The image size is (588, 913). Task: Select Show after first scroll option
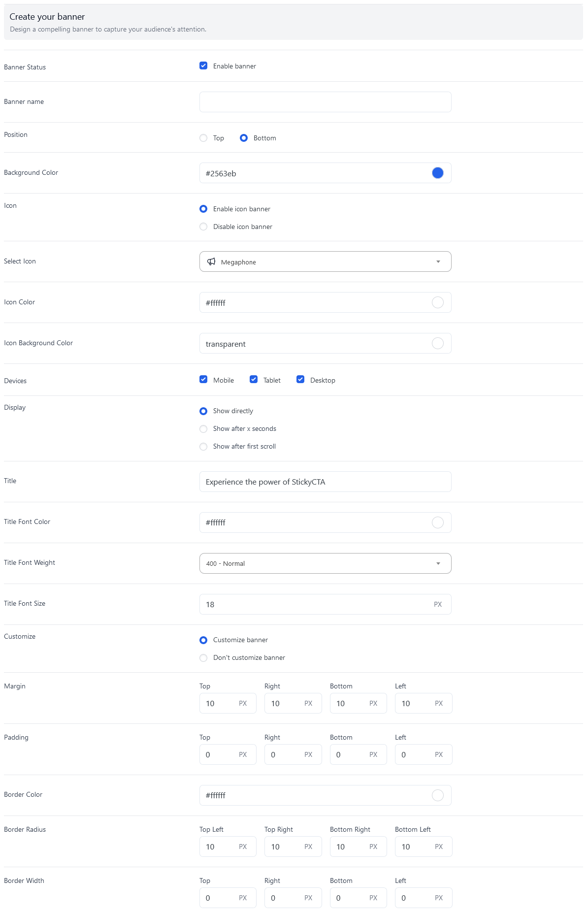[203, 447]
